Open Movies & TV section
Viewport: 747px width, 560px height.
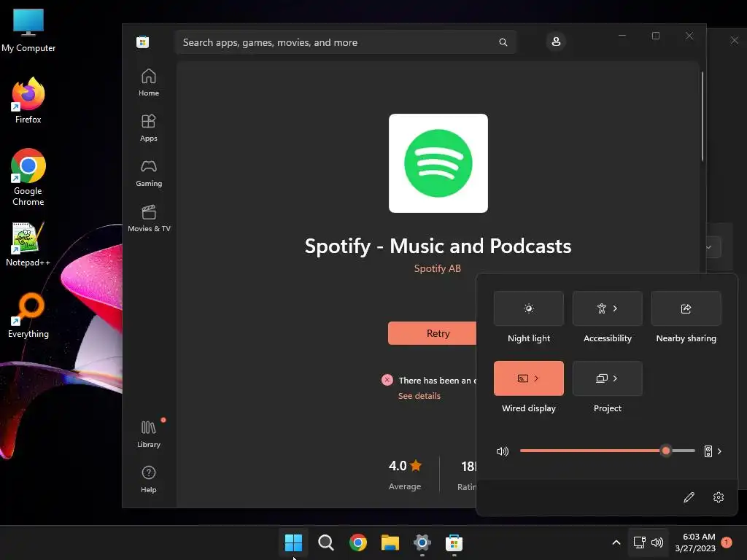click(149, 218)
